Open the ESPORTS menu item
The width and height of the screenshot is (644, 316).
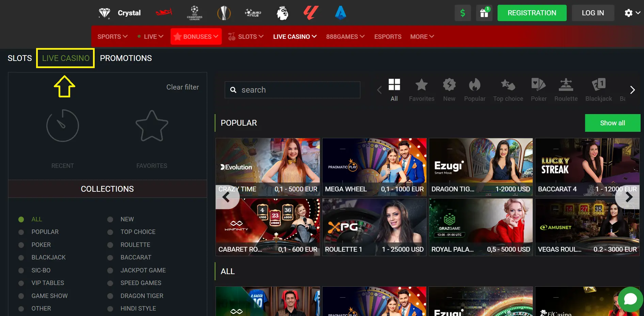tap(388, 36)
